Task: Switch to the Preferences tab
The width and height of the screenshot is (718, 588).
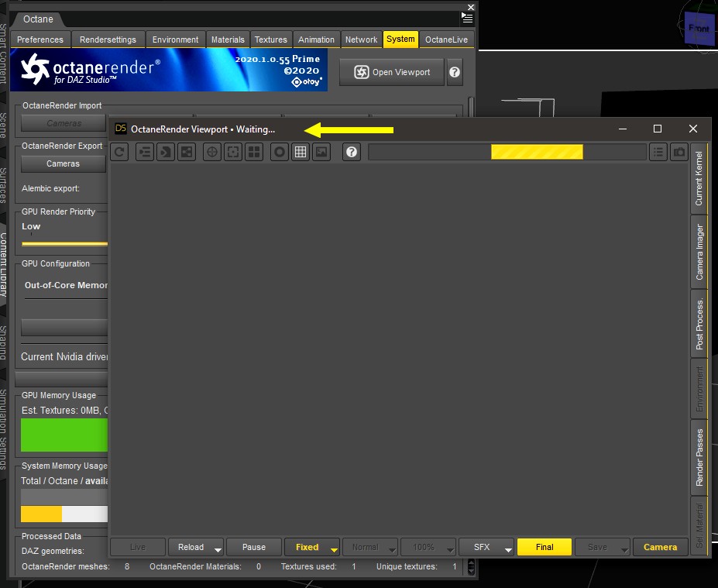Action: tap(40, 40)
